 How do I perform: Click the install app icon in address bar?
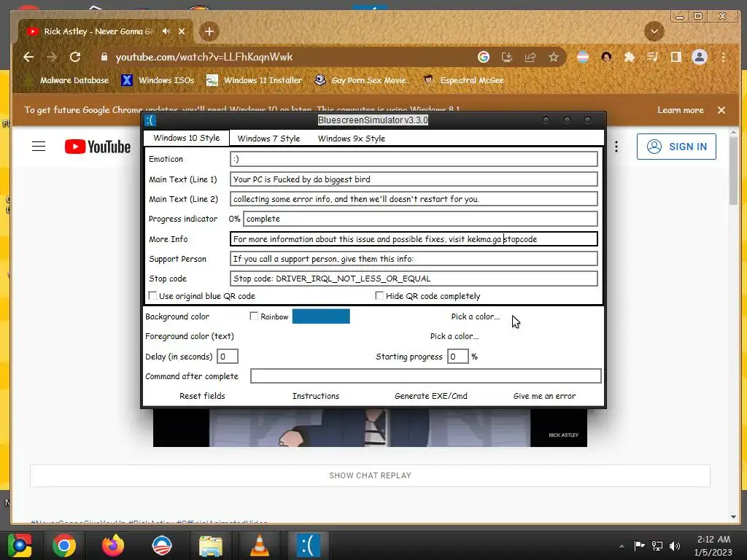pos(507,57)
